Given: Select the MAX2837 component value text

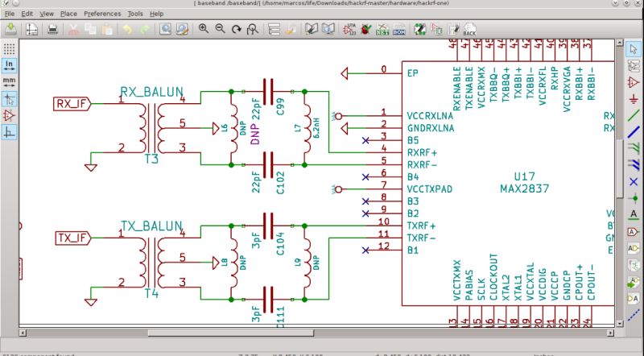Looking at the screenshot, I should click(x=525, y=189).
